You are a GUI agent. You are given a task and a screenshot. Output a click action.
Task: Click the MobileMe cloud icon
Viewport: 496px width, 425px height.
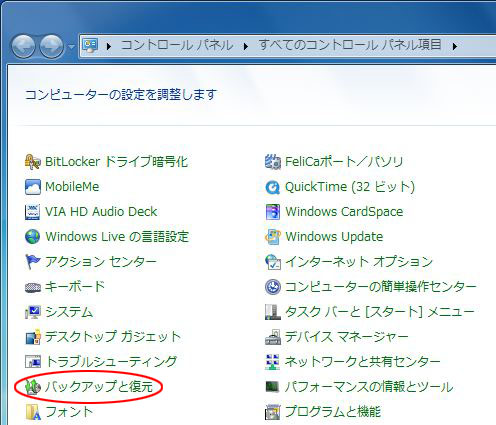(x=33, y=187)
